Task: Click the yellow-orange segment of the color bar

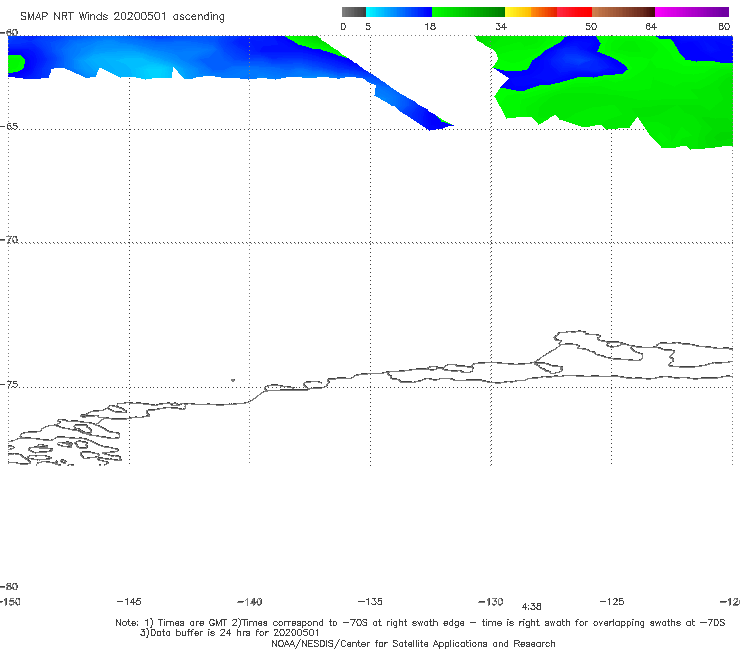Action: pos(530,12)
